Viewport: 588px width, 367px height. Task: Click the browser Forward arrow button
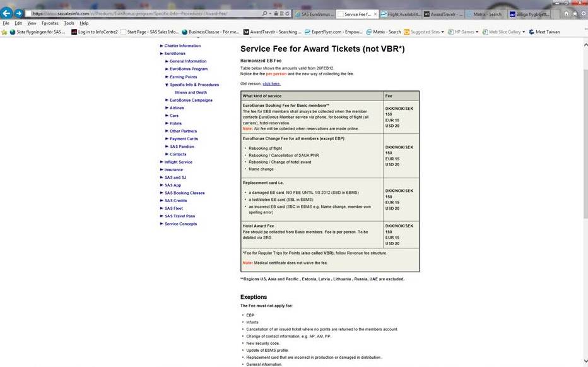pos(19,13)
